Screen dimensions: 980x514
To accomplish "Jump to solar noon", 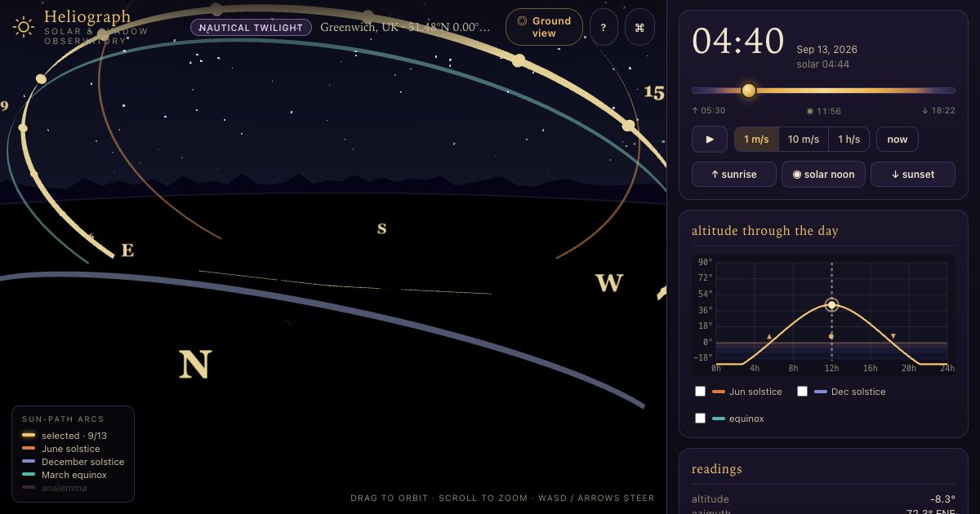I will click(x=823, y=175).
